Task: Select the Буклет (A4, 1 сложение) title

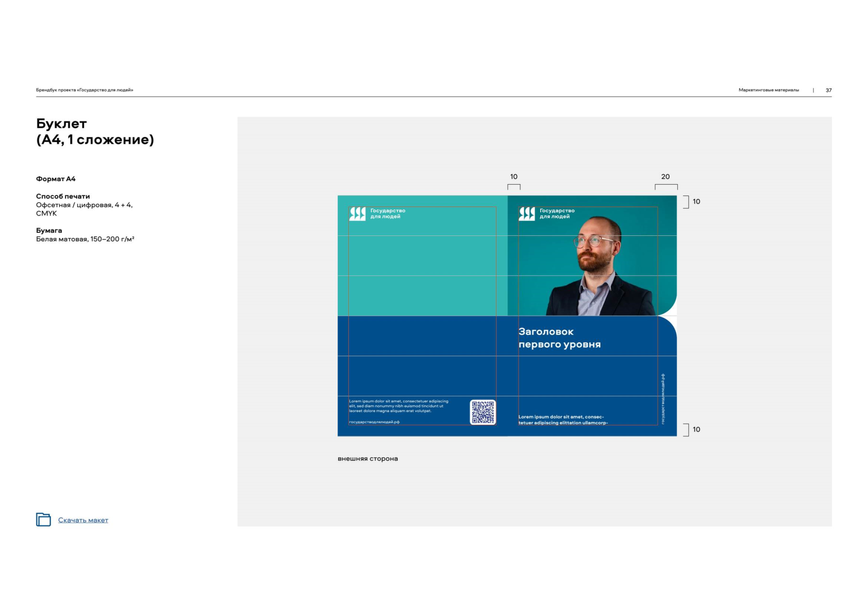Action: [95, 131]
